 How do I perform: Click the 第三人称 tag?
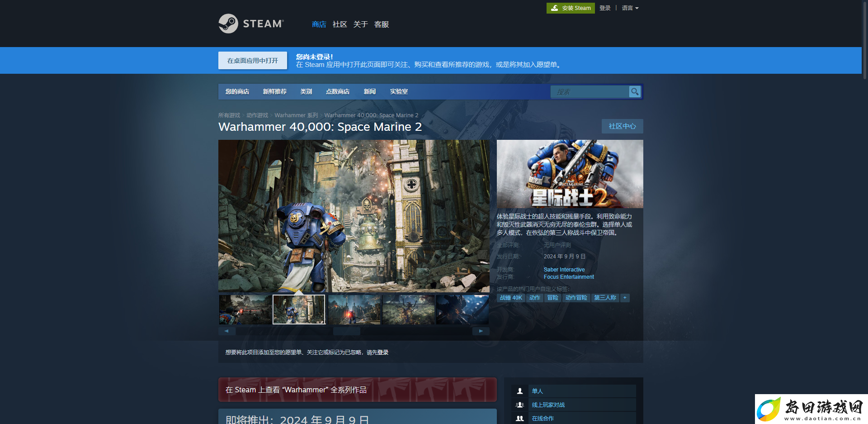point(605,298)
